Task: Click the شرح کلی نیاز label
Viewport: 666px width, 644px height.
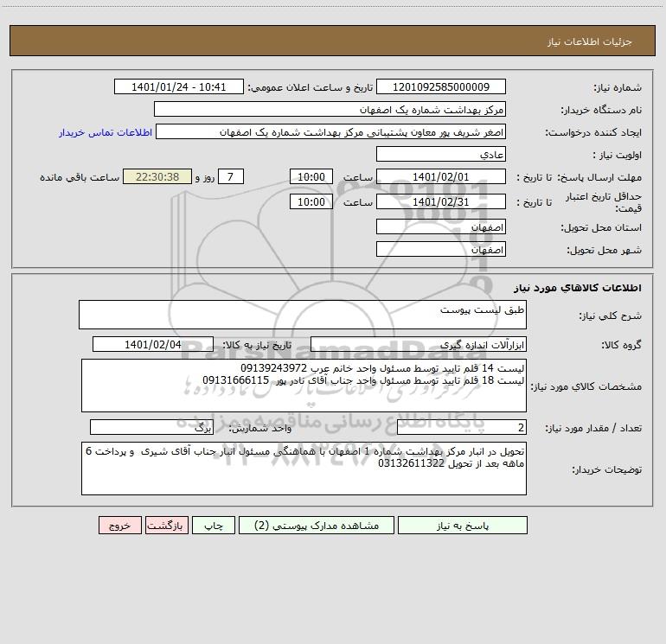Action: tap(611, 316)
